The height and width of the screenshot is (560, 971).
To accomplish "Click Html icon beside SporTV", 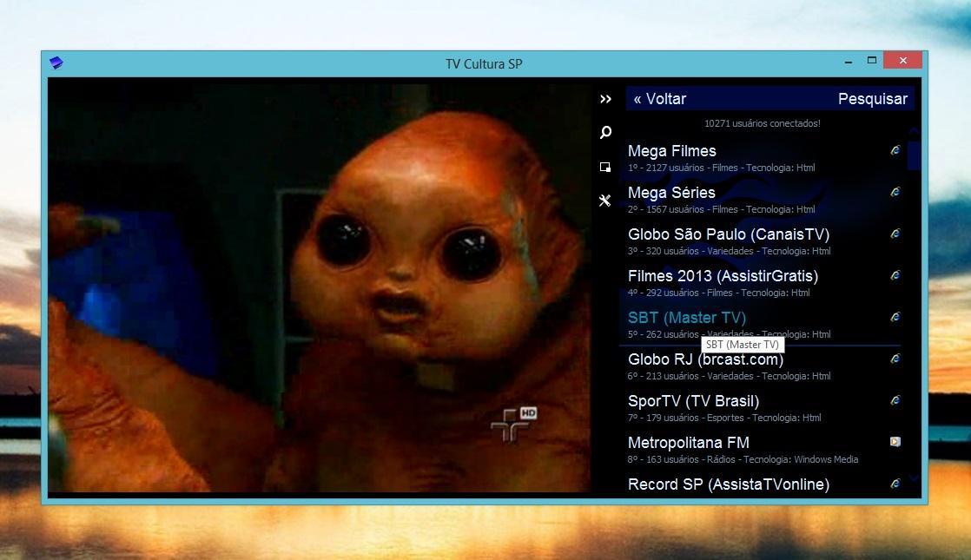I will pos(895,399).
